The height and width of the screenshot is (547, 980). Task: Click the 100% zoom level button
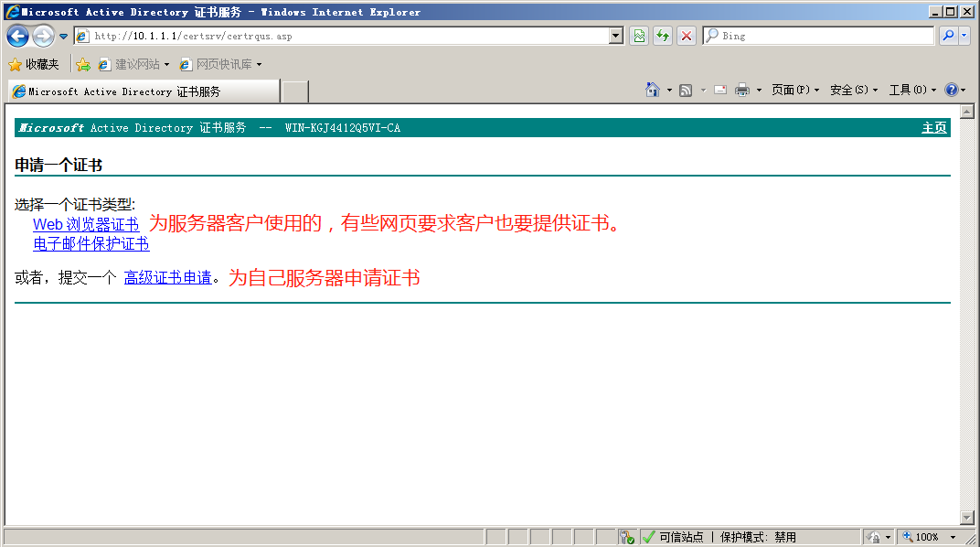tap(921, 537)
